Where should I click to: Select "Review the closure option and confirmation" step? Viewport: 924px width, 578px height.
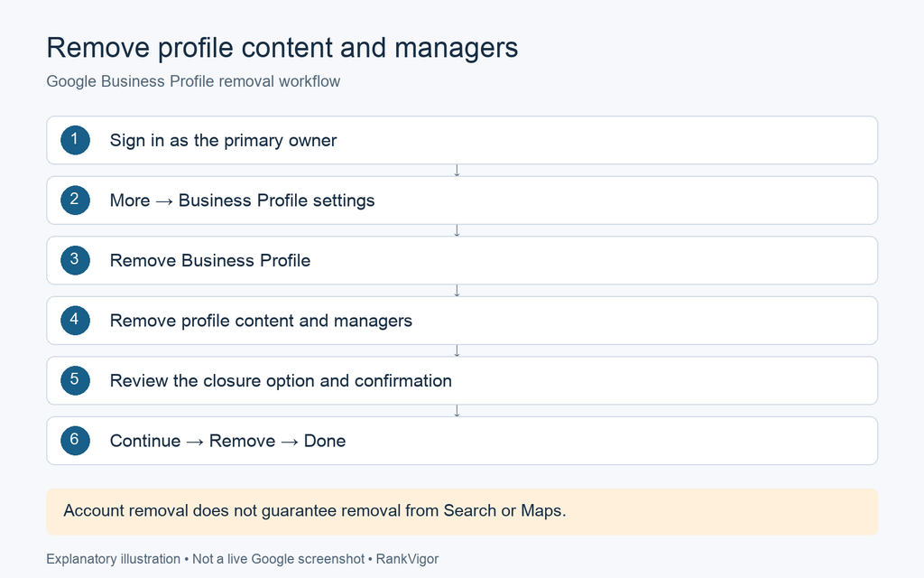tap(462, 381)
